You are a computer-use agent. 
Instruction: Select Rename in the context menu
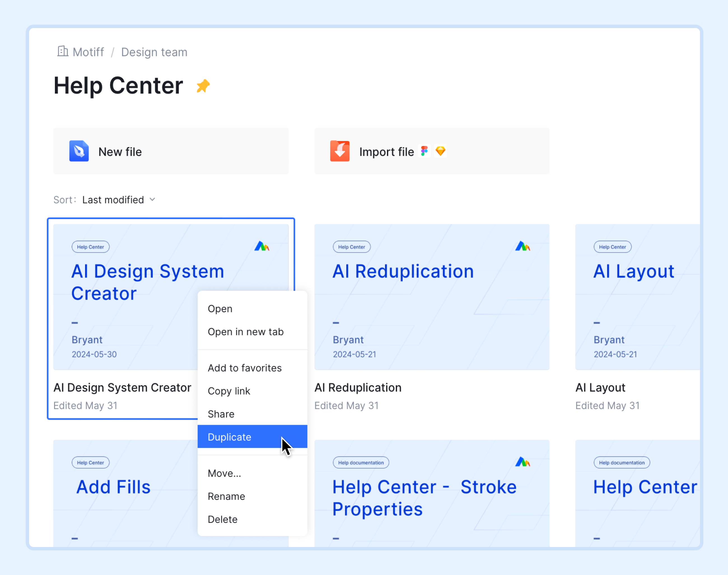tap(252, 496)
